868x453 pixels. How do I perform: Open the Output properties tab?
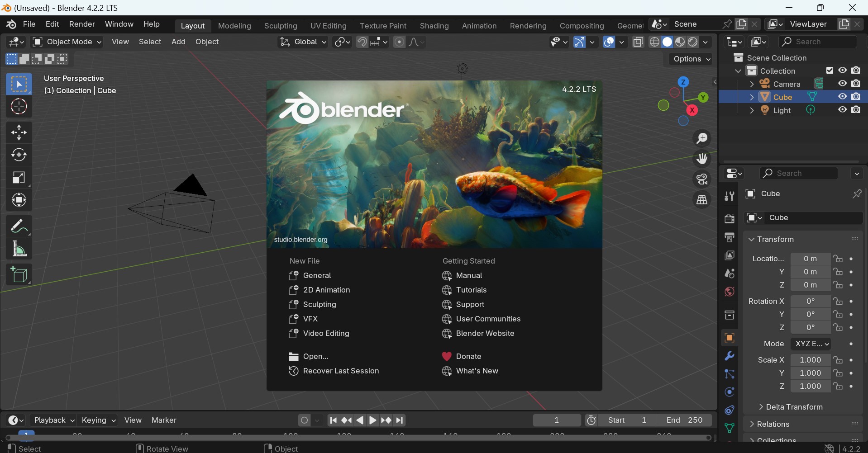pyautogui.click(x=730, y=238)
